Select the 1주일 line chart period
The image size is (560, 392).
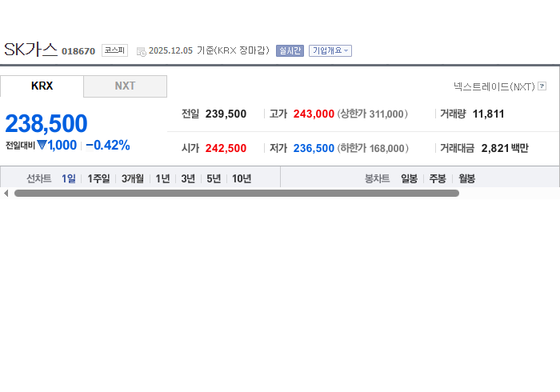click(x=98, y=178)
